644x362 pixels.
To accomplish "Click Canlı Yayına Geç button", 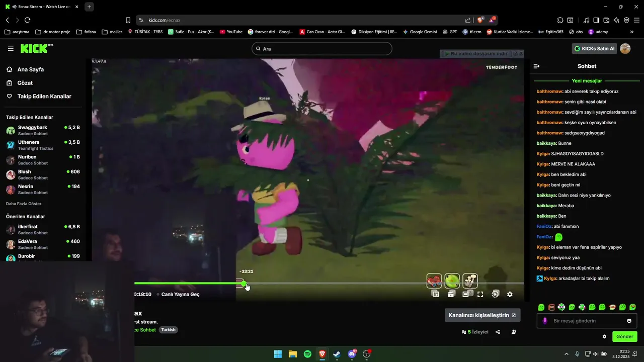I will coord(180,294).
